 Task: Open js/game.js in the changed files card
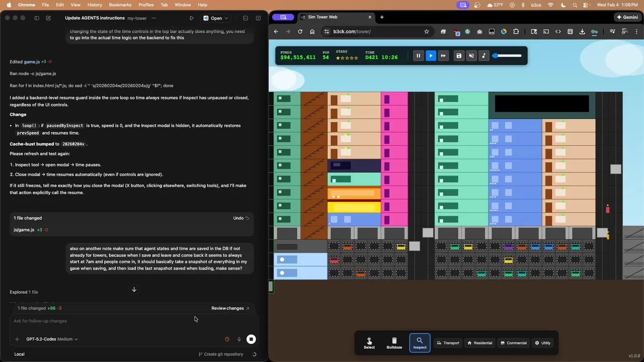(x=24, y=230)
